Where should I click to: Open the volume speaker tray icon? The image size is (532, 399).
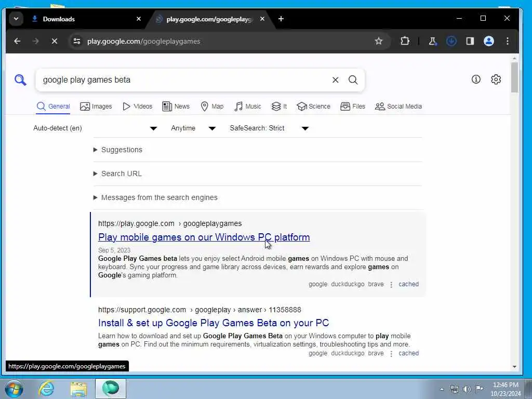tap(467, 389)
